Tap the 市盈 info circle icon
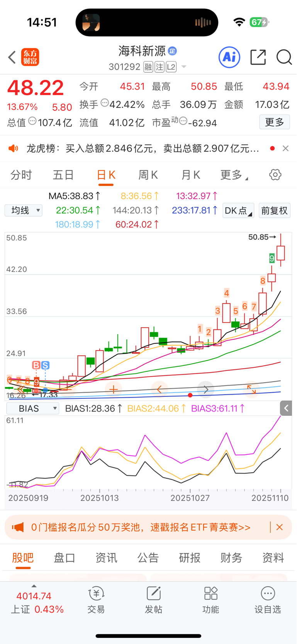This screenshot has height=644, width=297. coord(183,121)
